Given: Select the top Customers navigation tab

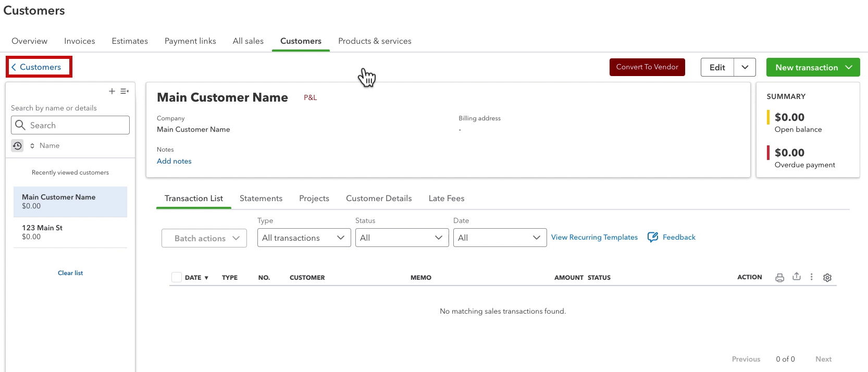Looking at the screenshot, I should click(301, 41).
